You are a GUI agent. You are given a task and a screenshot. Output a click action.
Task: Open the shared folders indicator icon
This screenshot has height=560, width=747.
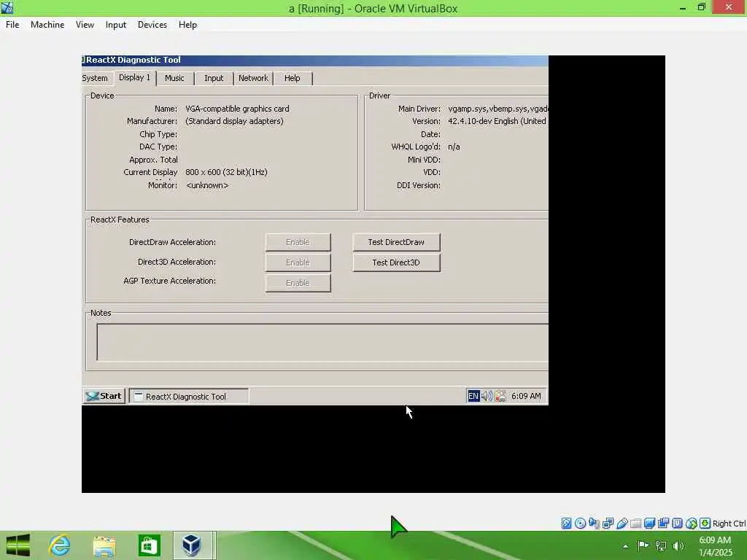click(635, 524)
